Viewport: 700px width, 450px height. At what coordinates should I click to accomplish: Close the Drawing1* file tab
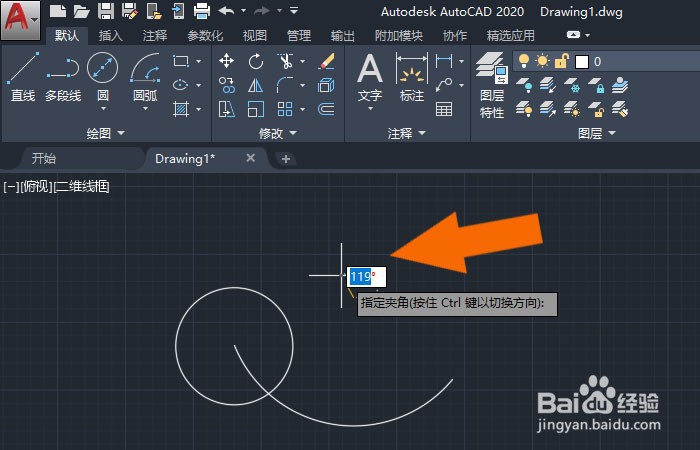[x=251, y=158]
